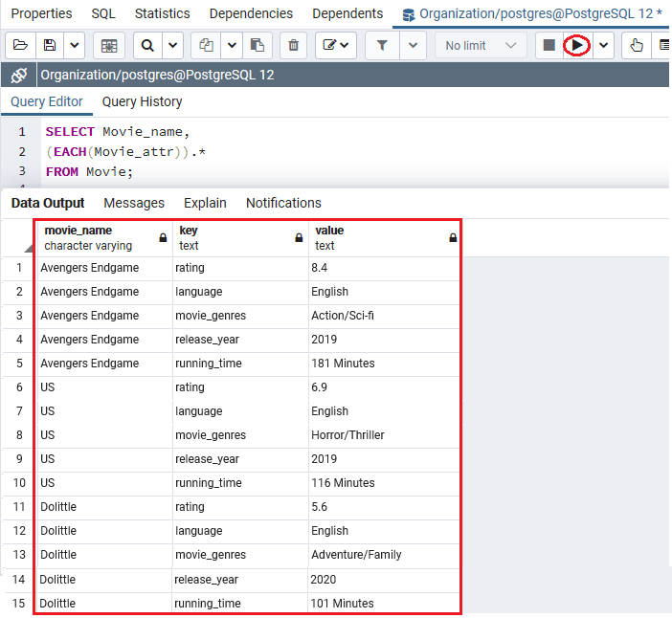This screenshot has height=618, width=672.
Task: Click the value column header
Action: pos(384,238)
